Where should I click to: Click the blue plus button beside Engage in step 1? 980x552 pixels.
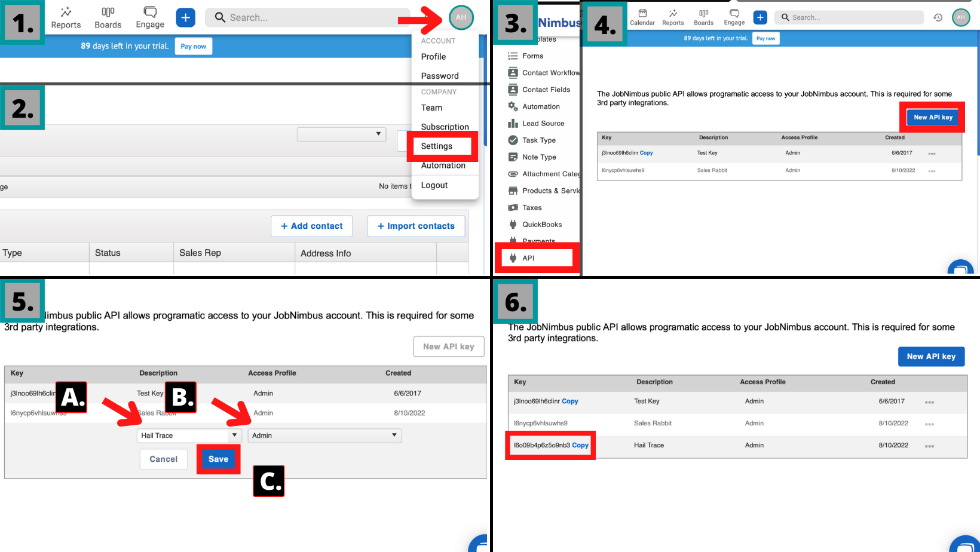(186, 18)
